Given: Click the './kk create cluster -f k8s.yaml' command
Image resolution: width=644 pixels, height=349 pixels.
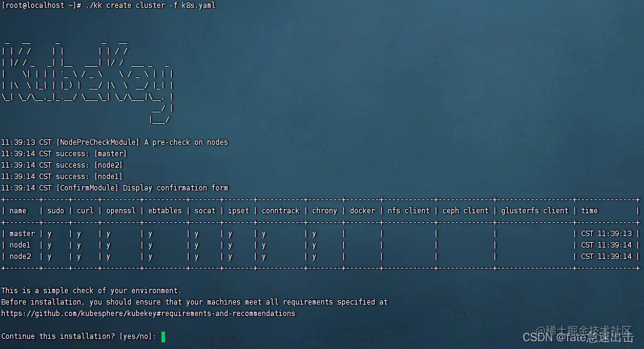Looking at the screenshot, I should (x=150, y=5).
